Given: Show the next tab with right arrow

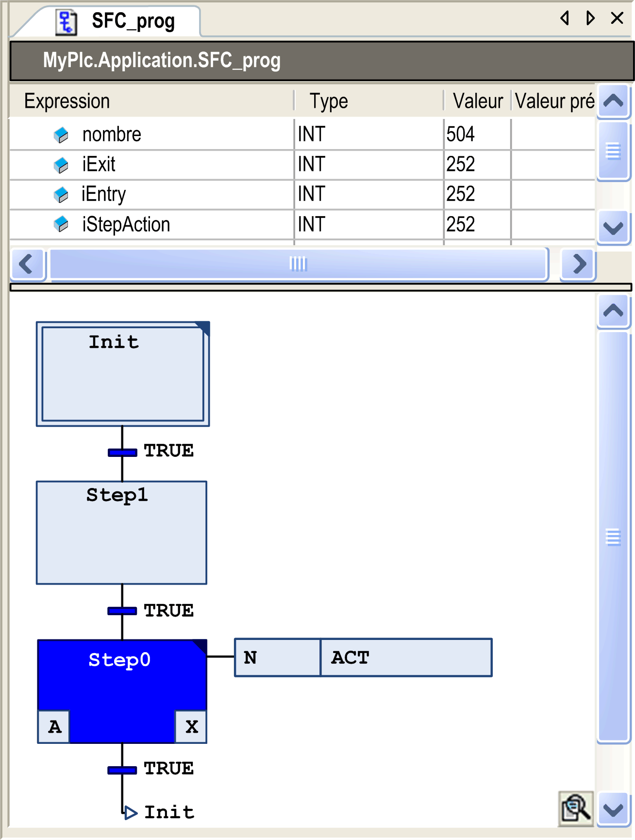Looking at the screenshot, I should (590, 18).
